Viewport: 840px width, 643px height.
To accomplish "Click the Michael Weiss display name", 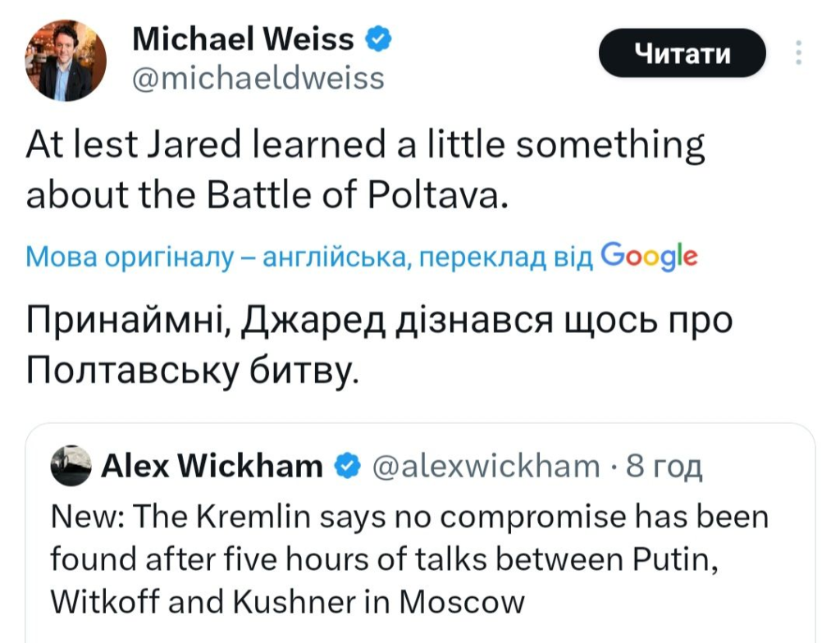I will pyautogui.click(x=243, y=39).
